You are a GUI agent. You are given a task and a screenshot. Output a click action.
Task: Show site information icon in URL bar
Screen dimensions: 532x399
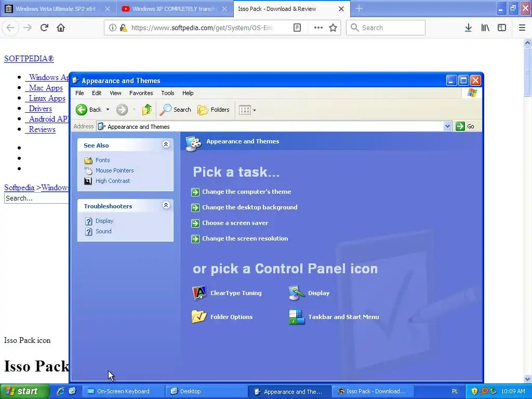pos(112,28)
